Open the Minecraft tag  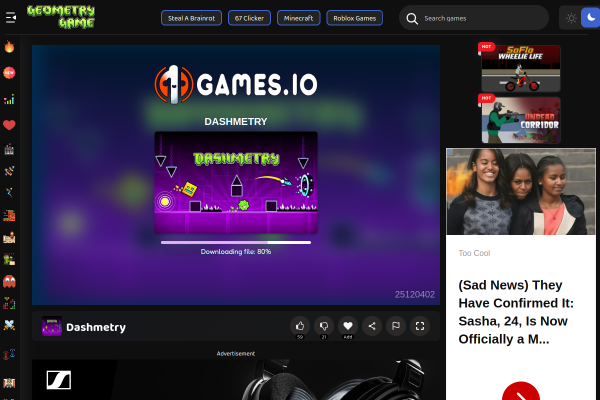tap(298, 18)
